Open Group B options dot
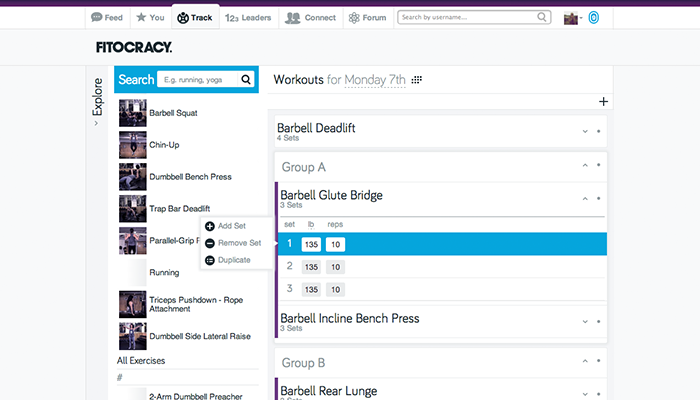The image size is (700, 400). [599, 361]
